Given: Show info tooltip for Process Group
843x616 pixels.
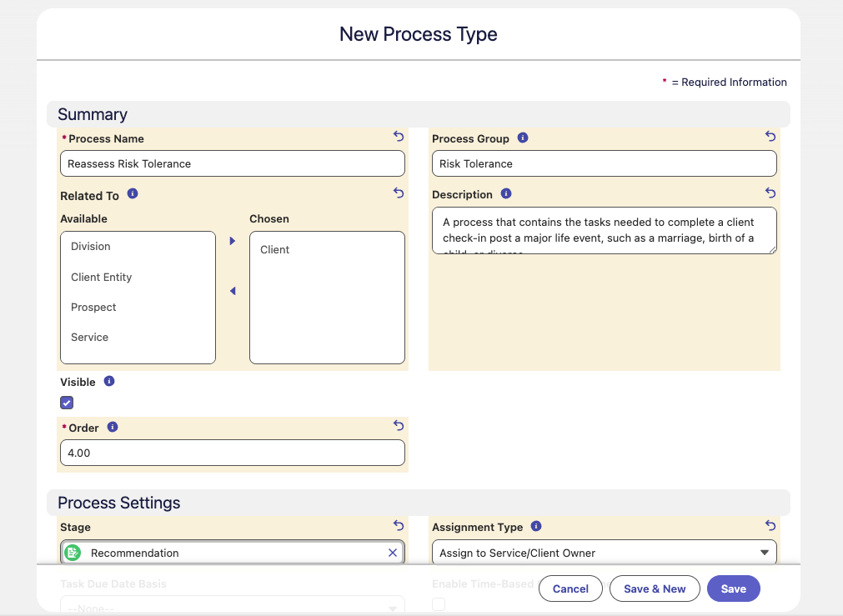Looking at the screenshot, I should coord(523,138).
